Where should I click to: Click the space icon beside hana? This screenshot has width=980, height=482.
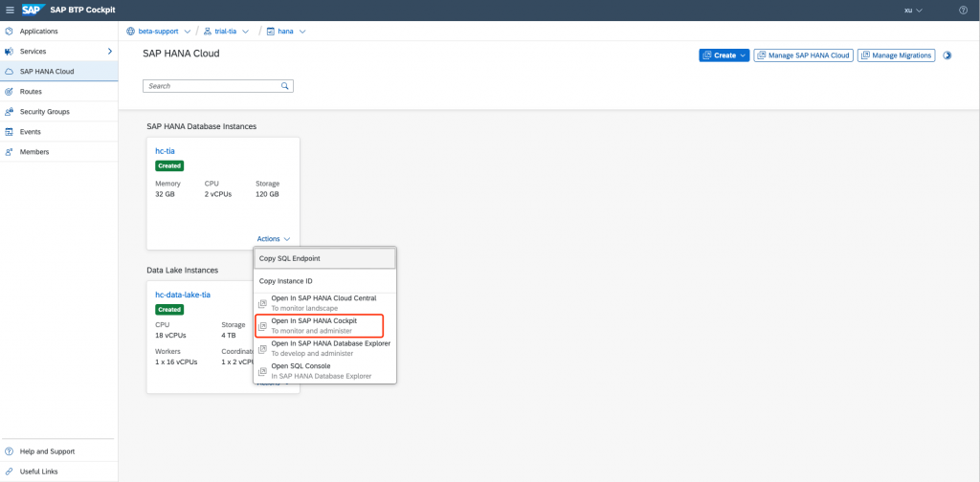tap(271, 32)
